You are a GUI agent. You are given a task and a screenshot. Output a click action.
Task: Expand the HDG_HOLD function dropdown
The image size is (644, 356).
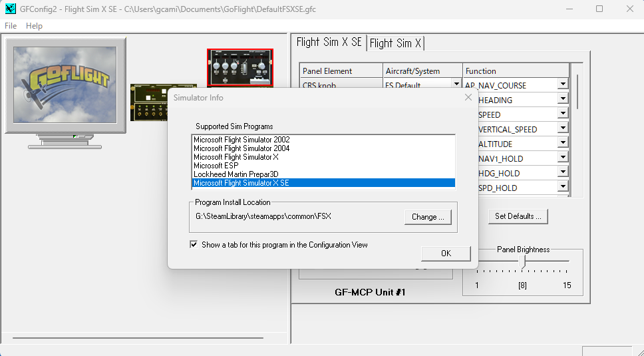point(562,173)
